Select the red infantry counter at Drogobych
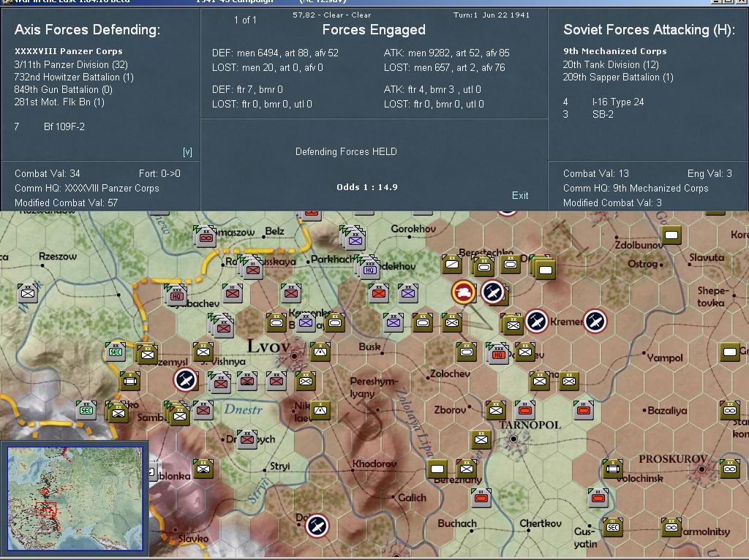Viewport: 749px width, 560px height. click(x=247, y=439)
